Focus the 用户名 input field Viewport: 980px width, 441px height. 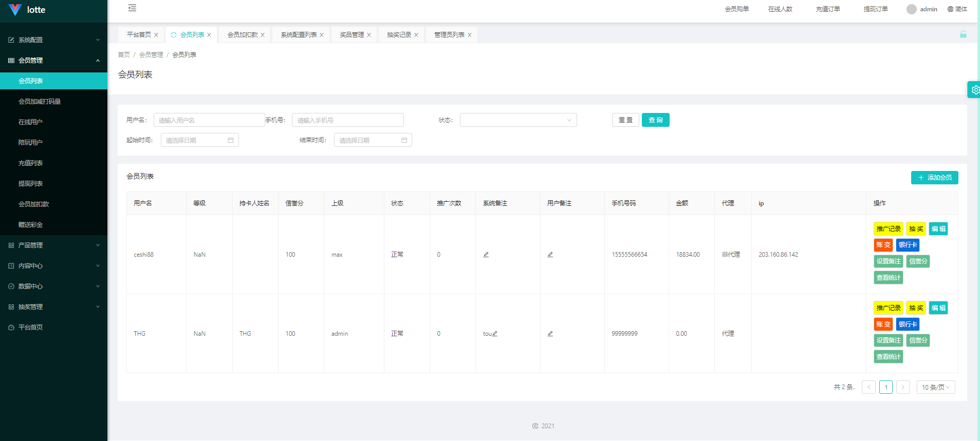coord(209,120)
